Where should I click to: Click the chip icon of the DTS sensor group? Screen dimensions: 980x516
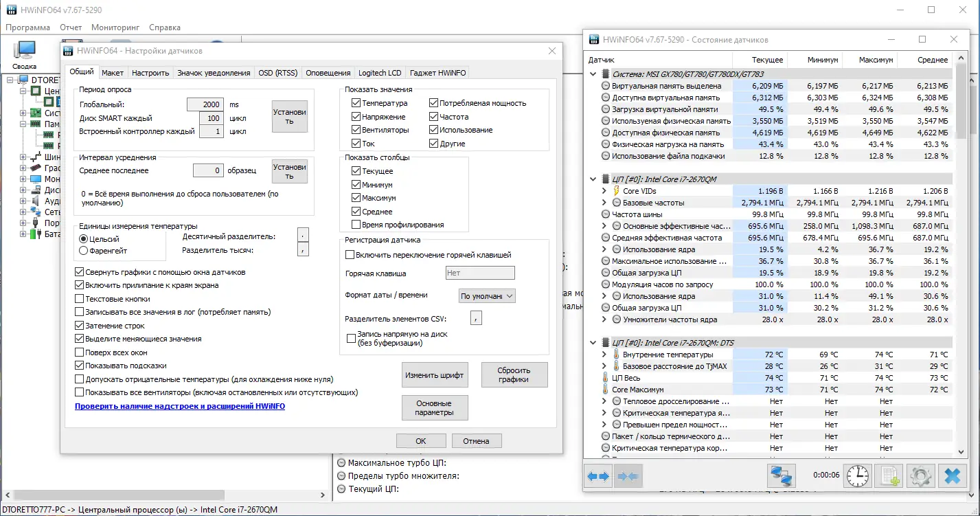[x=605, y=342]
